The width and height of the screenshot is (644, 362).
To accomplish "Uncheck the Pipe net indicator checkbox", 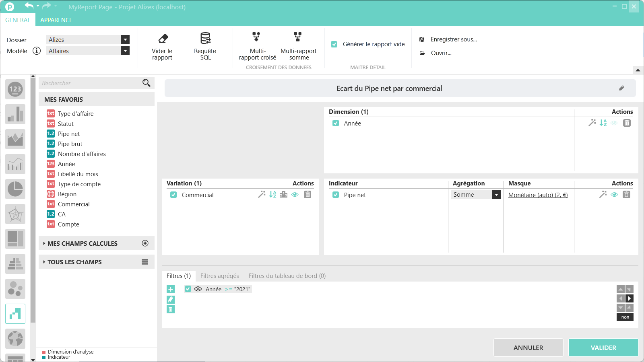I will click(336, 195).
